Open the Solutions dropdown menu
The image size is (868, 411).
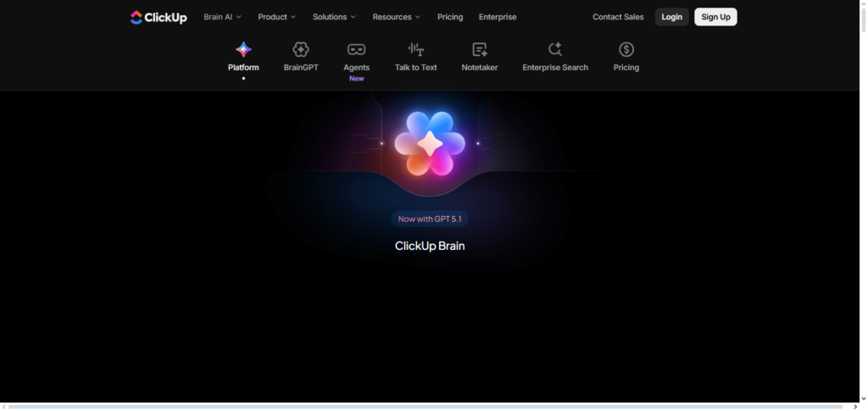(x=334, y=17)
